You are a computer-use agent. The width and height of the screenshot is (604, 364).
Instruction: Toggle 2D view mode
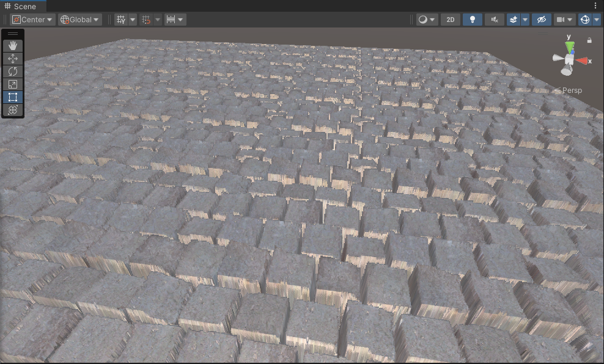coord(451,20)
